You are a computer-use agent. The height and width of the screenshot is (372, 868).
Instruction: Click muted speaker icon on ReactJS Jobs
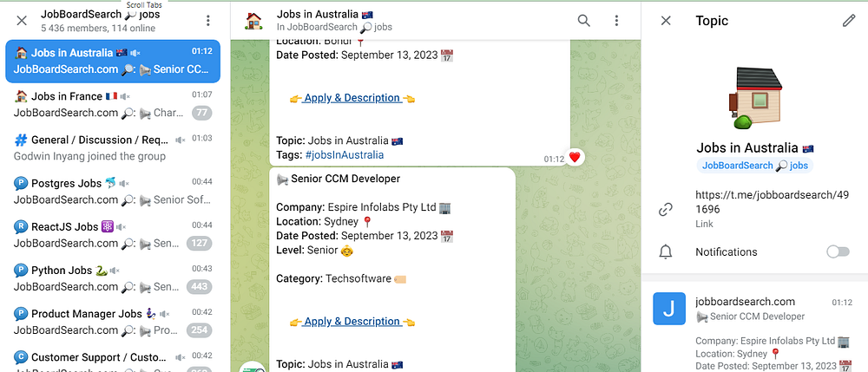point(122,227)
